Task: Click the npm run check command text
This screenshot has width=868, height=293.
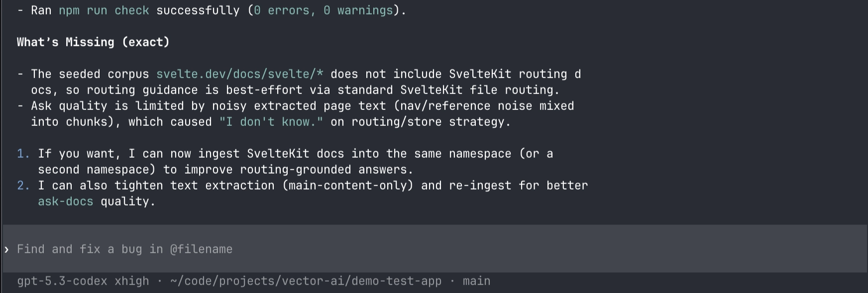Action: (104, 10)
